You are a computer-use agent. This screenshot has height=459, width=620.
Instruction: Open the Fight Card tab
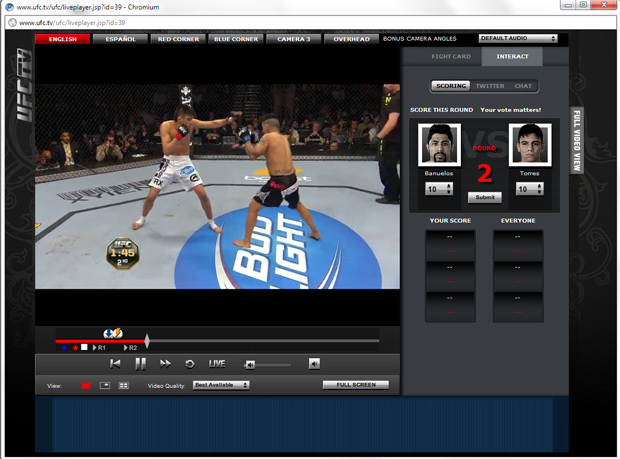(451, 57)
